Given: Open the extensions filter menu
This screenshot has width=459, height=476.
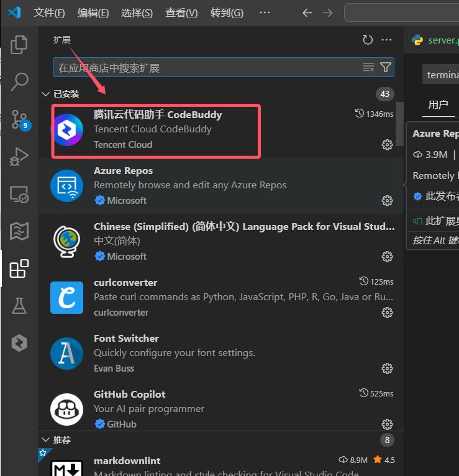Looking at the screenshot, I should [x=386, y=67].
